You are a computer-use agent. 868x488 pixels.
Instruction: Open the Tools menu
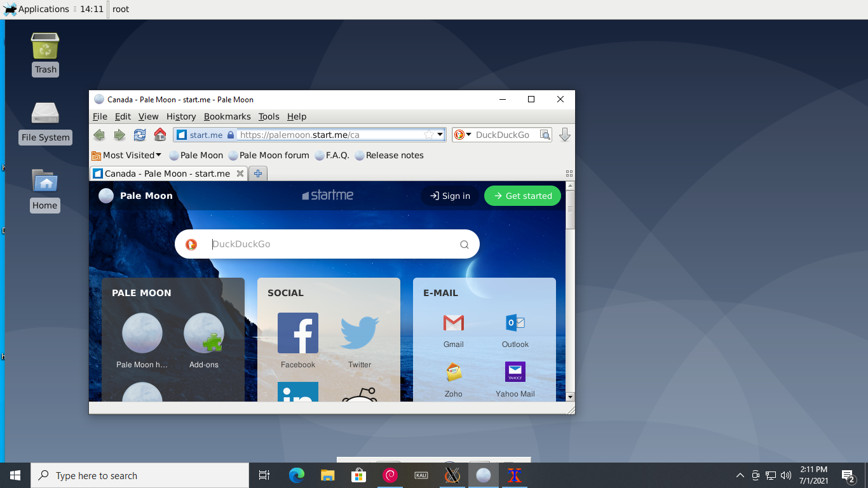point(269,116)
